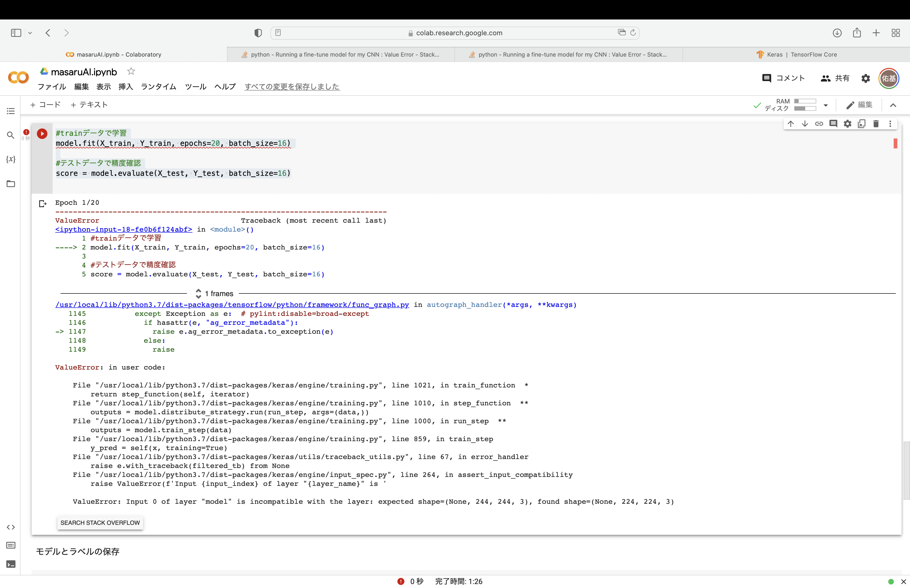Viewport: 910px width, 588px height.
Task: Open the variables inspector panel
Action: click(11, 159)
